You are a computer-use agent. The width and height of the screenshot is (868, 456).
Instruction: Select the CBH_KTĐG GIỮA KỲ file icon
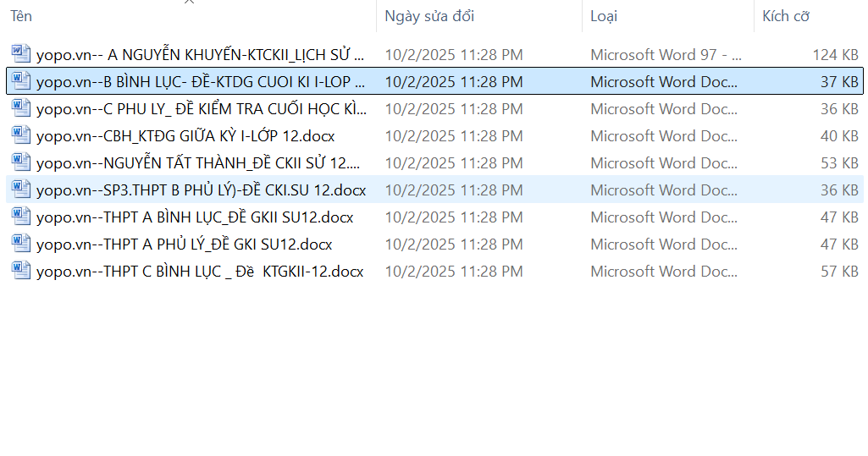coord(21,135)
